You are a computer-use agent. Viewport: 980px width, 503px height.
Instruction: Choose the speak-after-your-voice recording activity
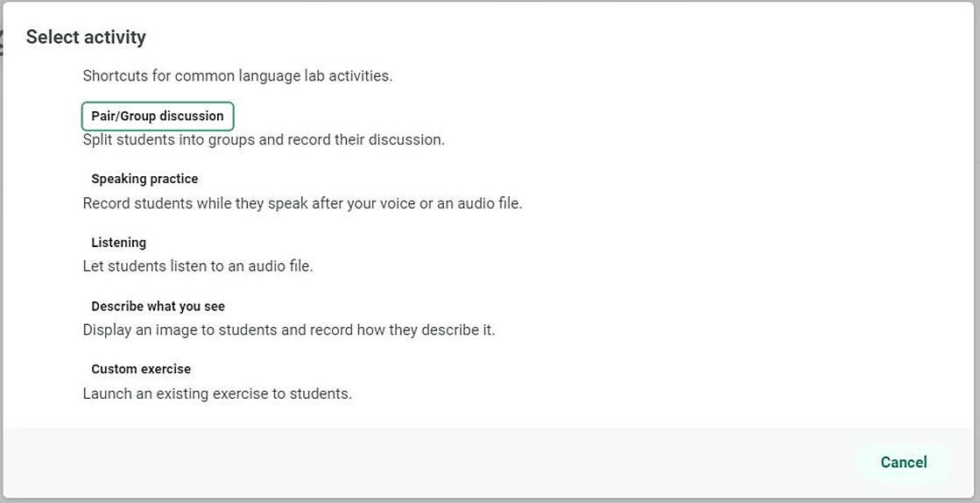click(x=145, y=179)
